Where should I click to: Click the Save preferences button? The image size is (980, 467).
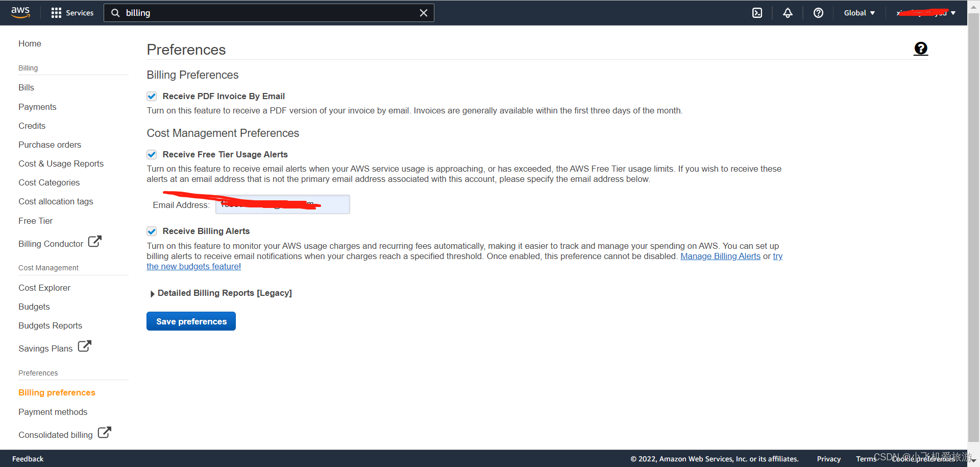point(191,321)
